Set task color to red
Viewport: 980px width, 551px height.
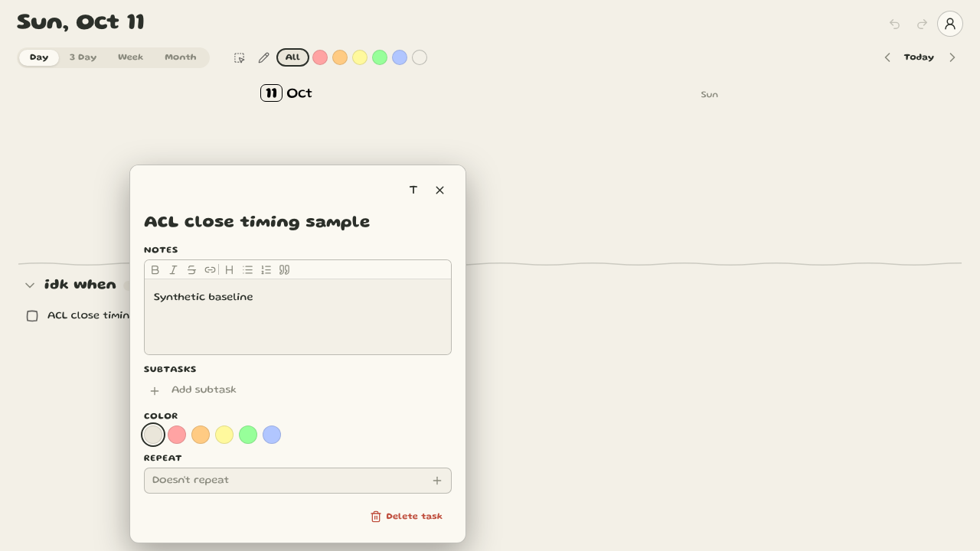click(177, 435)
